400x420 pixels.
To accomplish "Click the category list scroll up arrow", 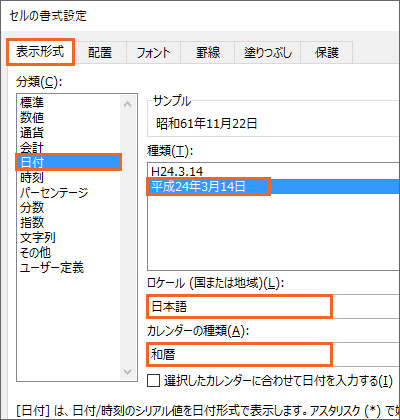I will pos(127,104).
